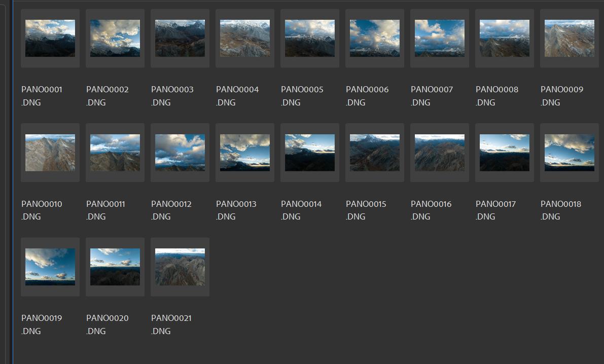The width and height of the screenshot is (604, 364).
Task: Select the PANO0011.DNG thumbnail
Action: point(115,153)
